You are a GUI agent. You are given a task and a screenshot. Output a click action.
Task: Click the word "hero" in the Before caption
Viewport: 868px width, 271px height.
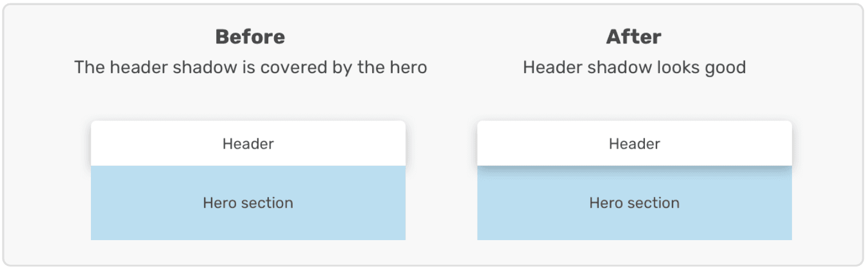[408, 67]
